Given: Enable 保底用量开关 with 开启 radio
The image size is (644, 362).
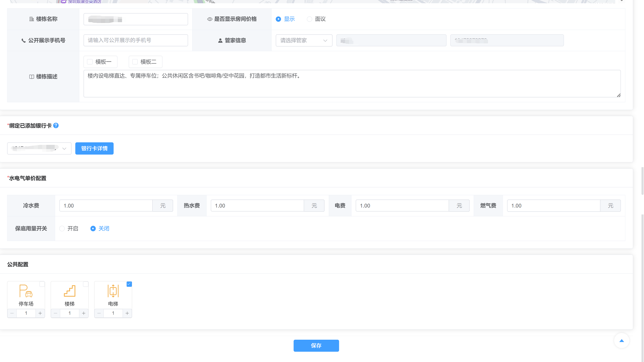Looking at the screenshot, I should (x=62, y=229).
